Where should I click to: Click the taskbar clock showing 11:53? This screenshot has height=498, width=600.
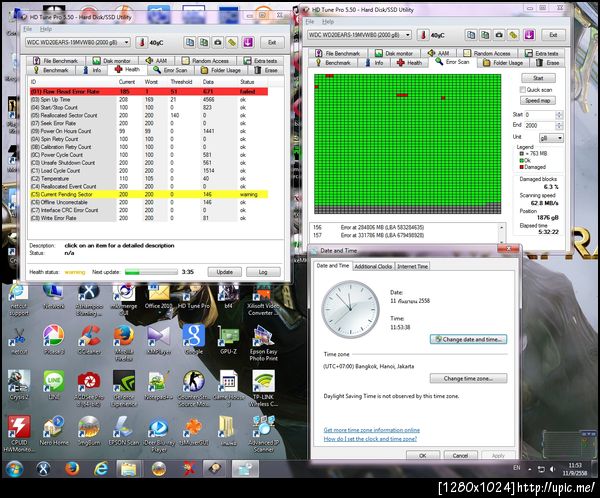575,469
